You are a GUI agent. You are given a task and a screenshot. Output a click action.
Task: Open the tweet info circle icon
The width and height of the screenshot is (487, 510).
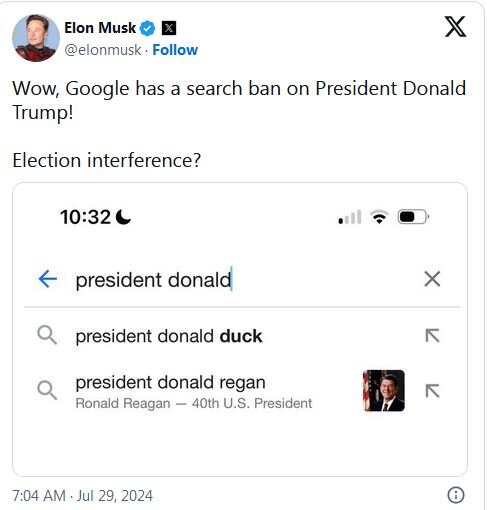(456, 495)
